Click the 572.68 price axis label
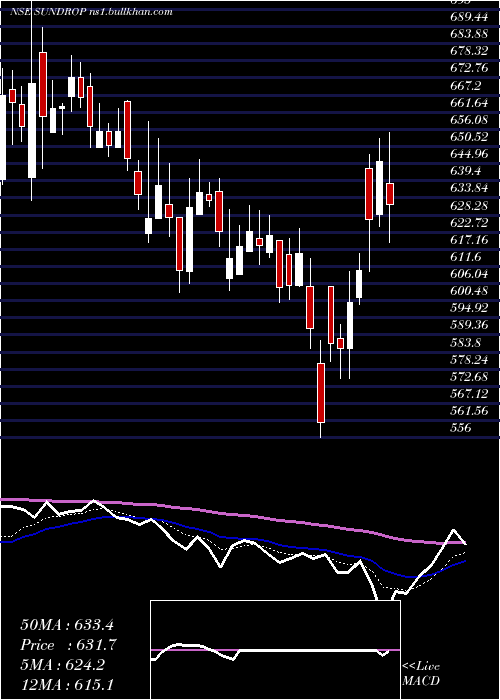Screen dimensions: 500x700 tap(469, 376)
